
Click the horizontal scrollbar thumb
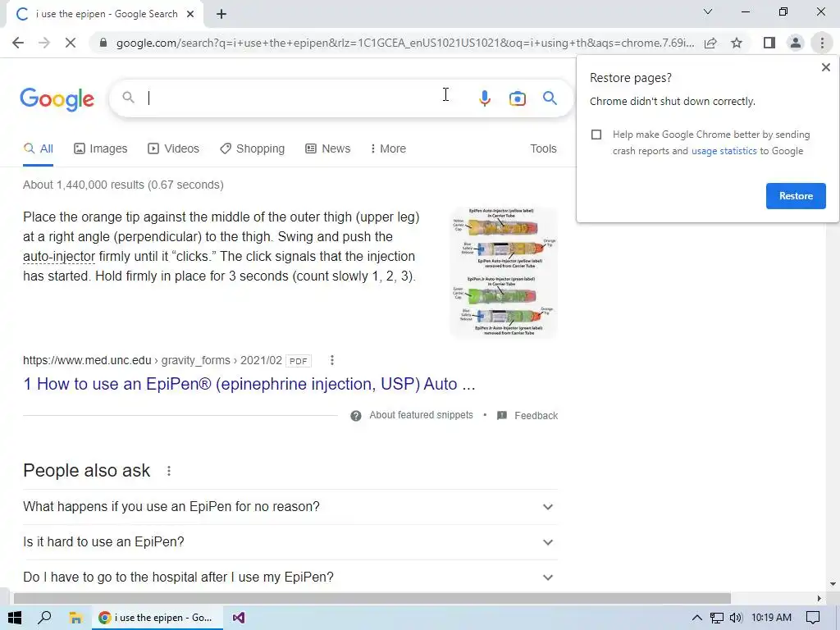[x=372, y=598]
